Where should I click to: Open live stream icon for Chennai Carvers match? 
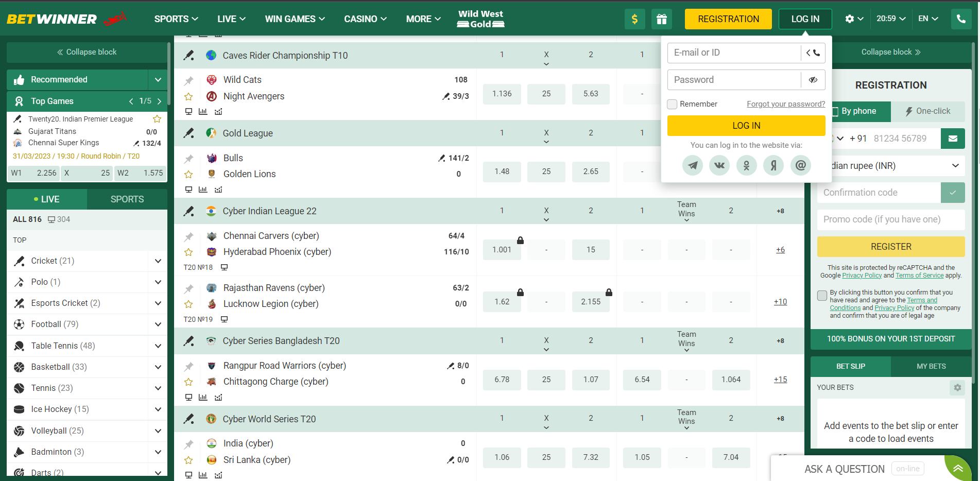[224, 267]
